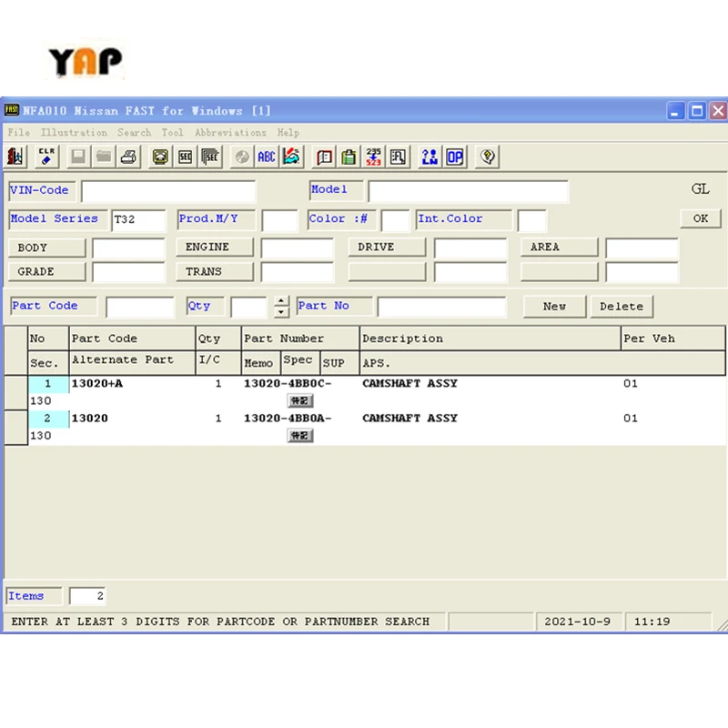
Task: Select row number 1 cell
Action: pyautogui.click(x=48, y=384)
